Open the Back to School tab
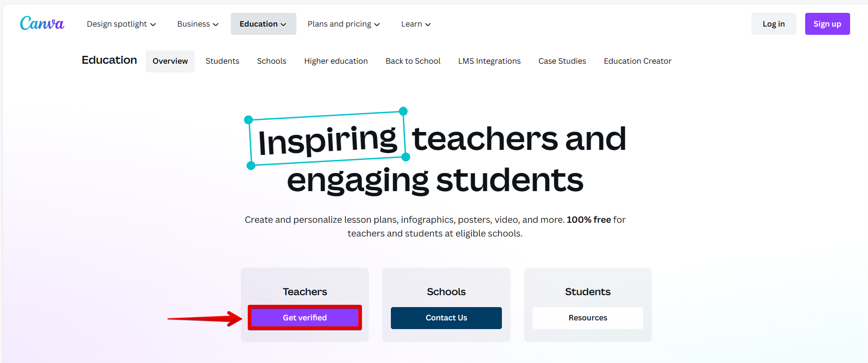Screen dimensions: 868x363 coord(413,61)
